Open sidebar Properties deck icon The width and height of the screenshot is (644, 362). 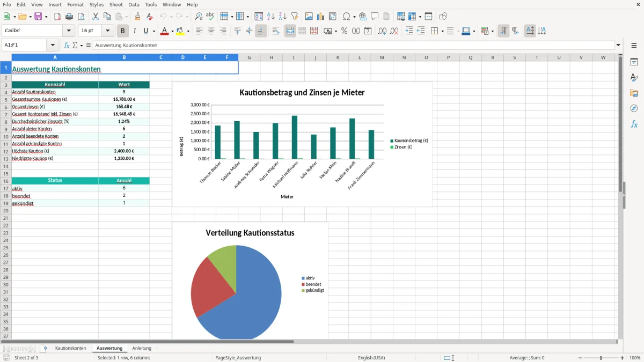point(634,62)
